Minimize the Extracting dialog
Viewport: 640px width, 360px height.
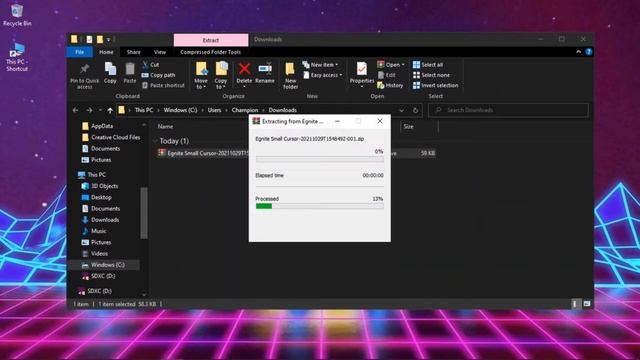tap(337, 121)
